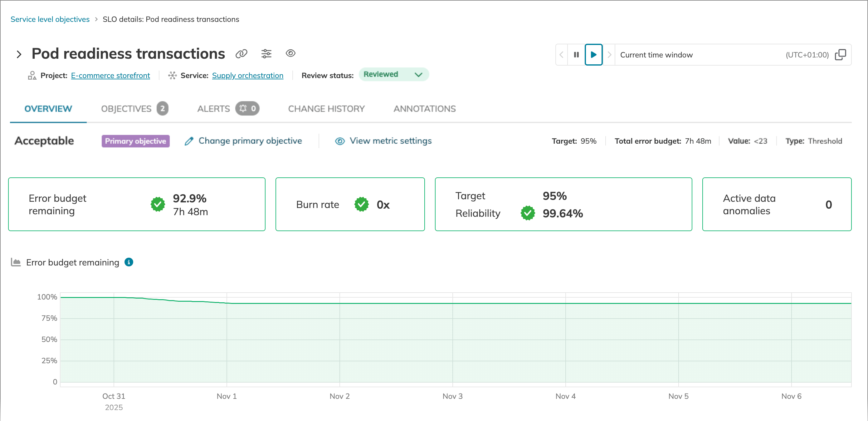Viewport: 868px width, 421px height.
Task: Copy SLO link with chain icon
Action: 241,54
